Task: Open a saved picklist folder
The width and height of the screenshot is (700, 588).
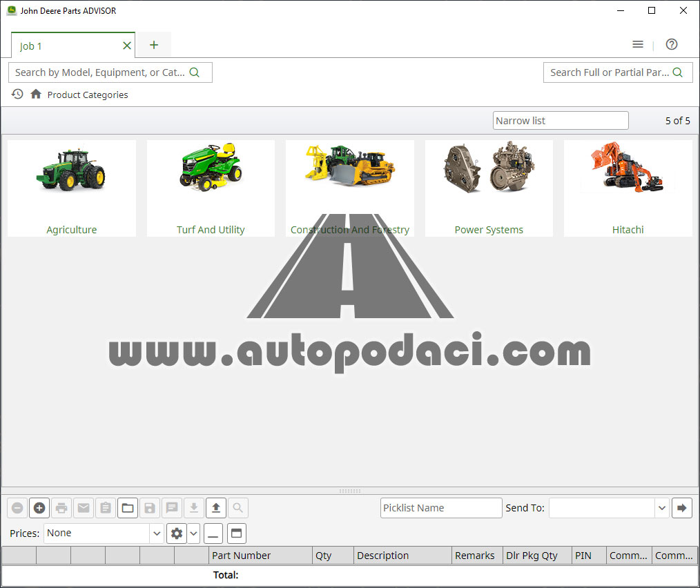Action: tap(128, 508)
